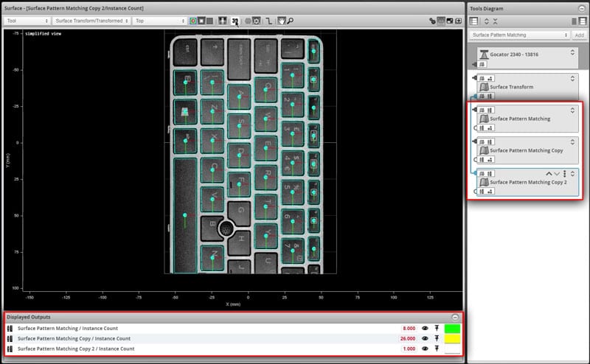Click the link views icon in toolbar
Viewport: 590px width, 364px height.
[x=432, y=21]
